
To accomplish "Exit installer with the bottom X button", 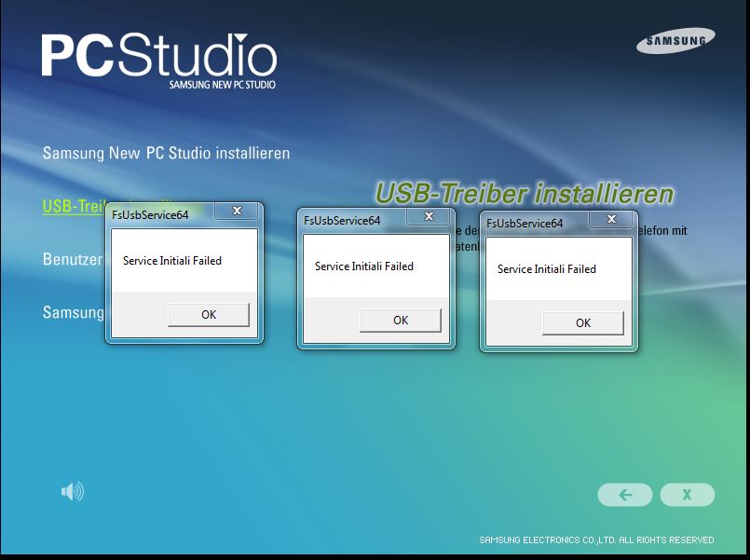I will point(688,495).
